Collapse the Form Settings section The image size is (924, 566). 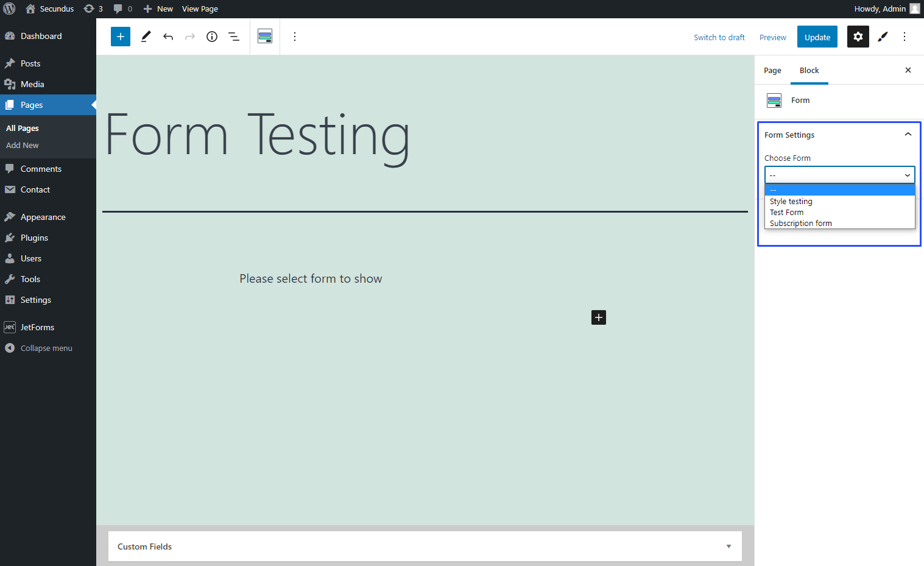908,134
